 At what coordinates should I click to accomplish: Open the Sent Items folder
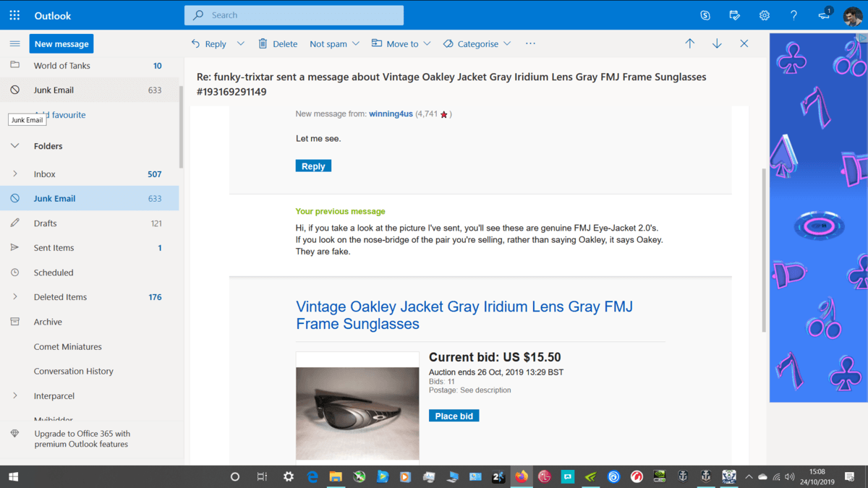pyautogui.click(x=54, y=248)
